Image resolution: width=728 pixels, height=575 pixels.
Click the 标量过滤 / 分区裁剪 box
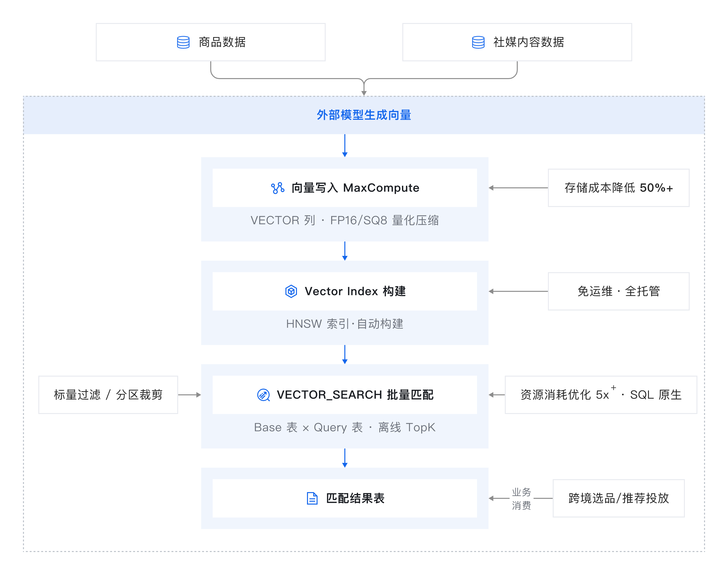(x=108, y=395)
